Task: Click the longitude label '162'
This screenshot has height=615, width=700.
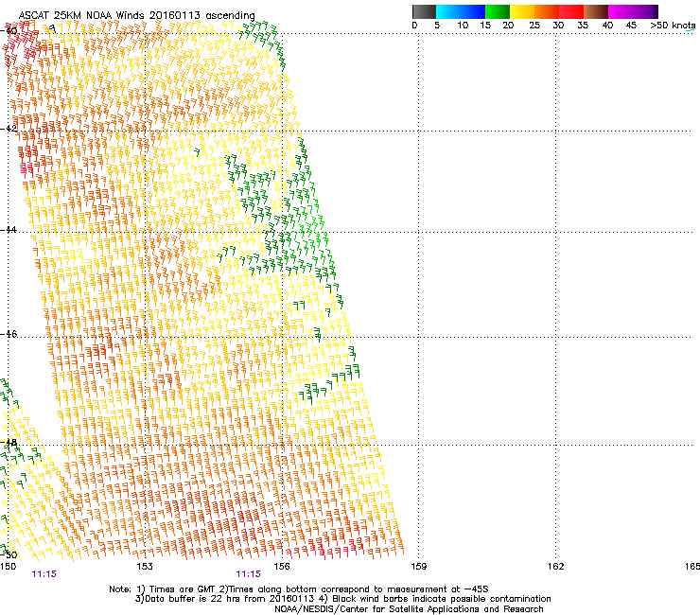Action: pos(555,567)
